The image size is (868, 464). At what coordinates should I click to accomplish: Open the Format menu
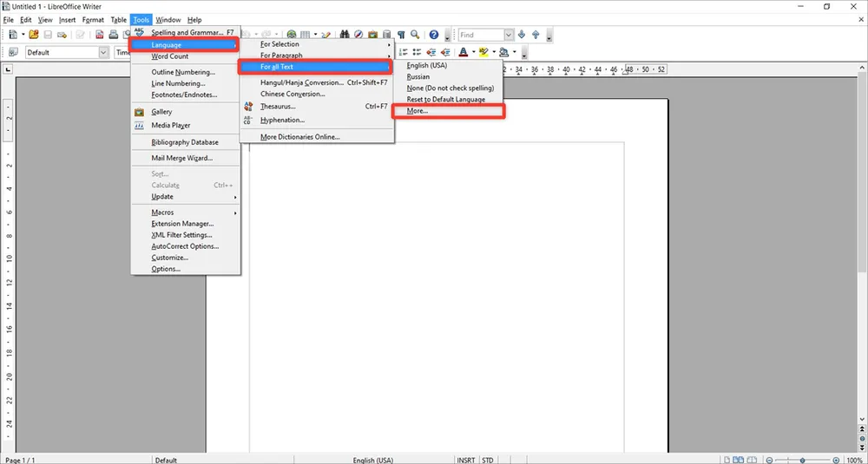[93, 20]
